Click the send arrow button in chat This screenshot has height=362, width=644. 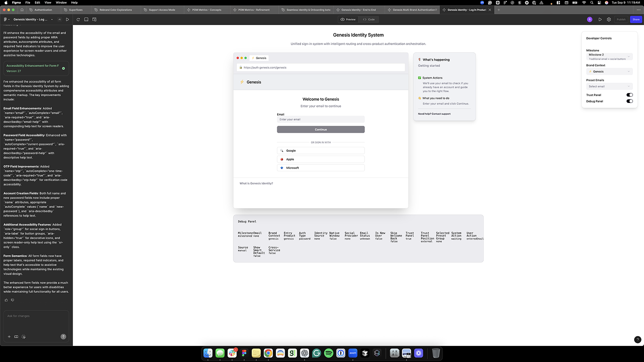click(63, 337)
